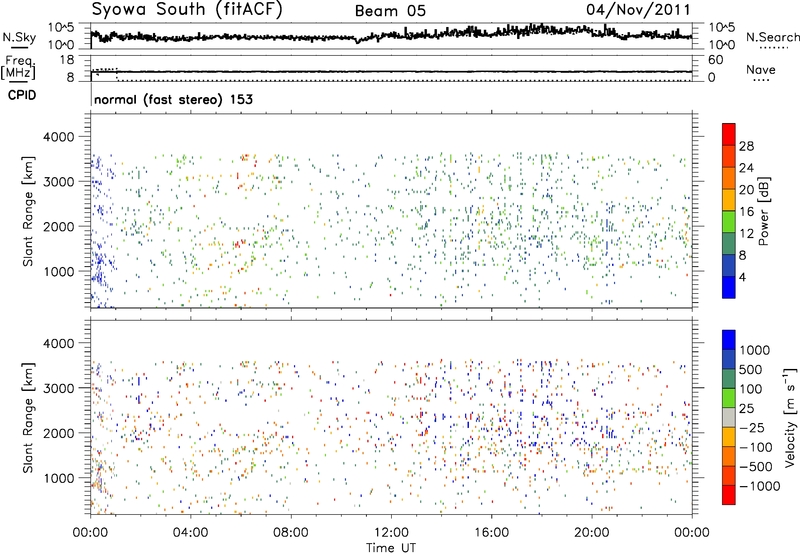Screen dimensions: 800x554
Task: Click the '12:00' time axis tick label
Action: tap(391, 533)
